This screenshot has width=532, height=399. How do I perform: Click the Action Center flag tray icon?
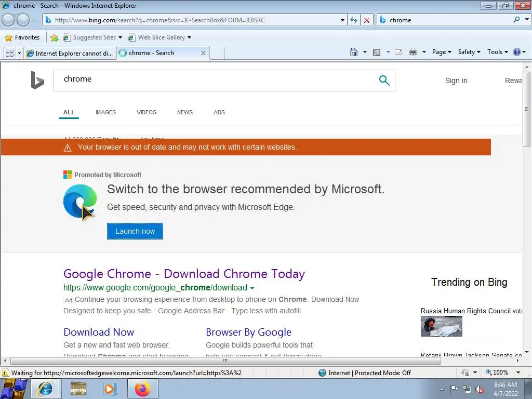[454, 389]
